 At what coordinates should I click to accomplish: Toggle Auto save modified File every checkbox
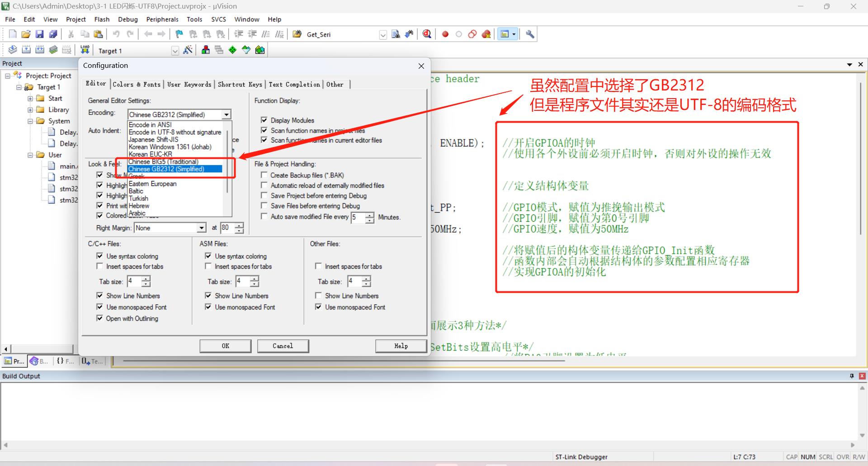click(x=264, y=216)
